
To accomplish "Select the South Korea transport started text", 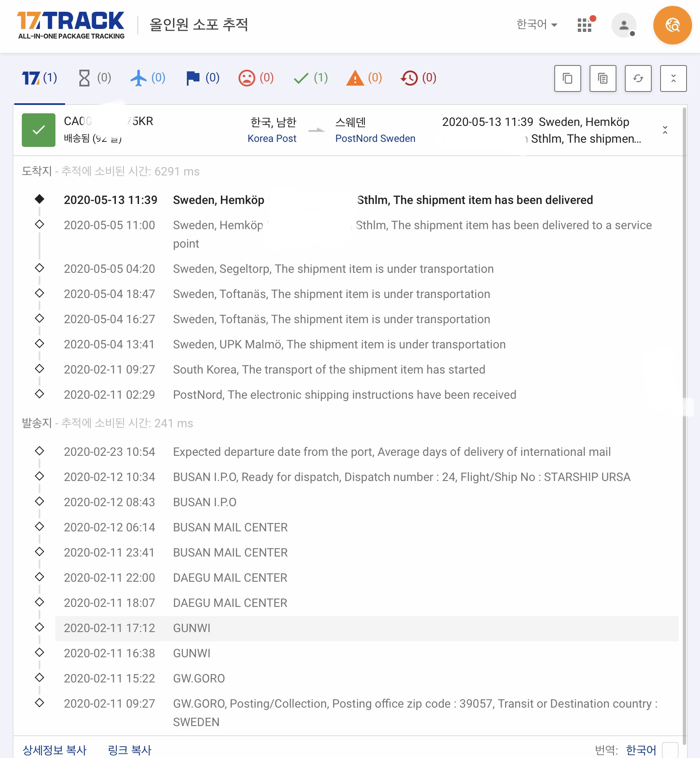I will pyautogui.click(x=329, y=370).
